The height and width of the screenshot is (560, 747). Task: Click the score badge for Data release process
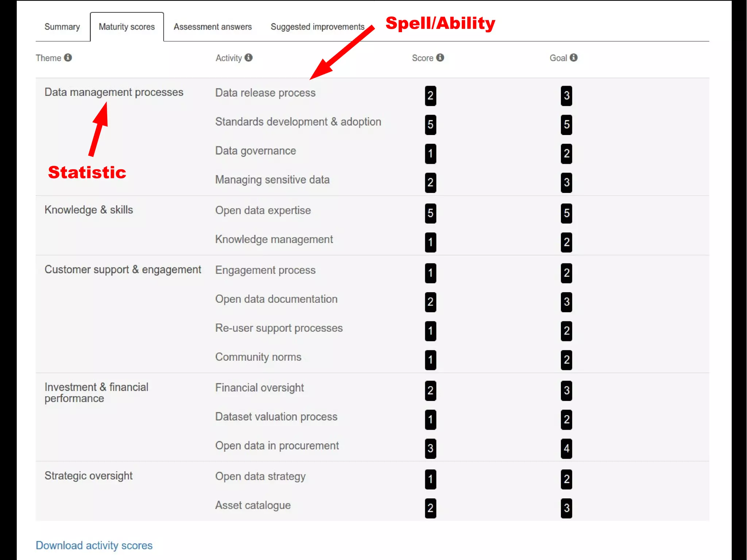point(430,96)
